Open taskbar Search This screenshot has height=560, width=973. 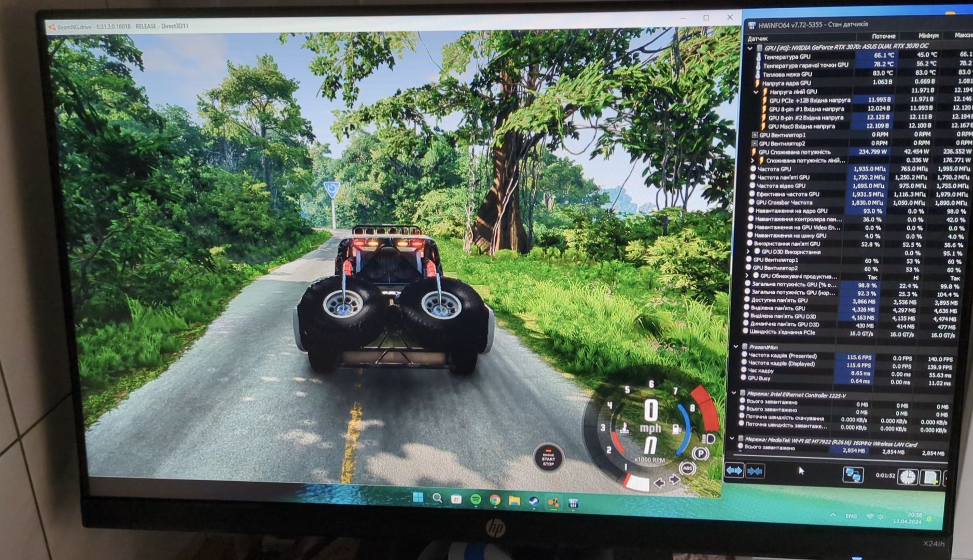click(x=437, y=498)
